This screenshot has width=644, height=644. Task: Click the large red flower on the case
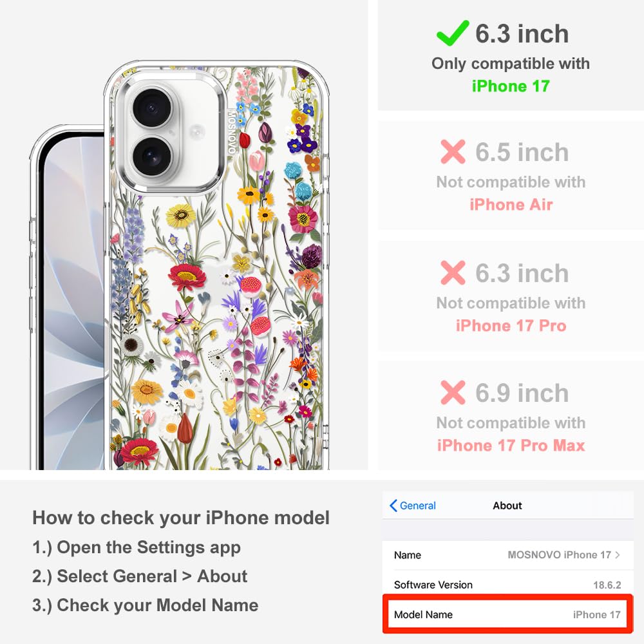187,276
